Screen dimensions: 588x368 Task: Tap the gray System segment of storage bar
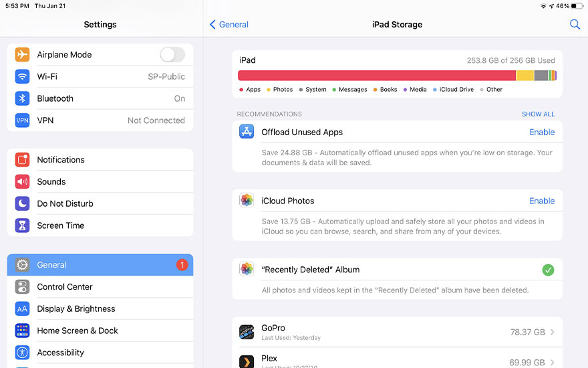541,76
